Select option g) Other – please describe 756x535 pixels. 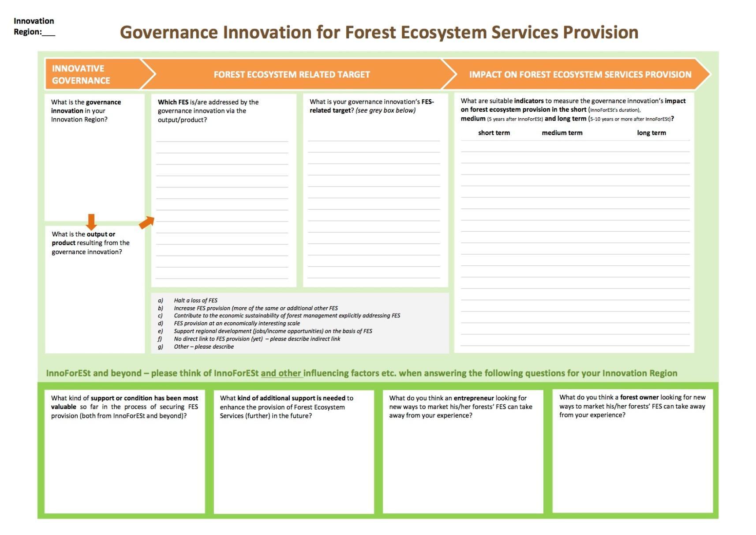tap(203, 347)
